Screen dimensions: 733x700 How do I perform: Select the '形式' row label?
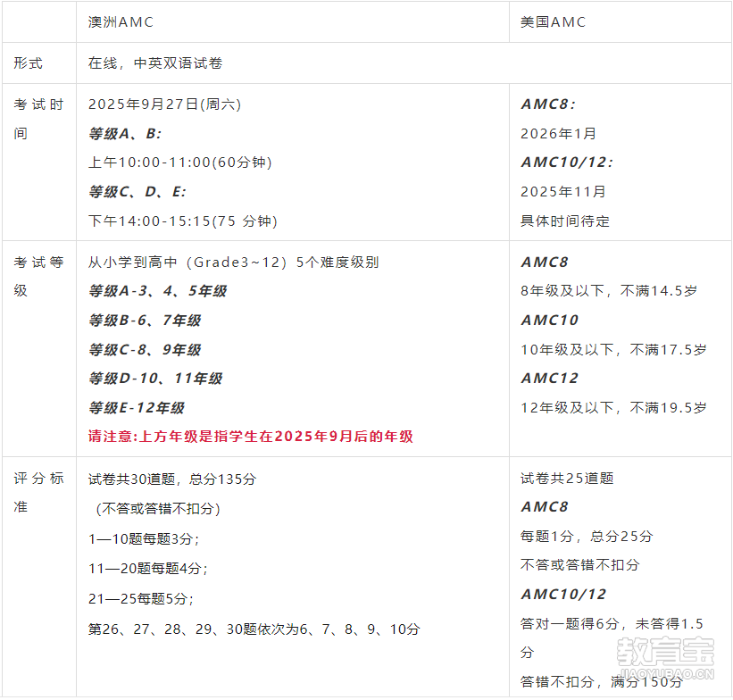click(x=28, y=63)
